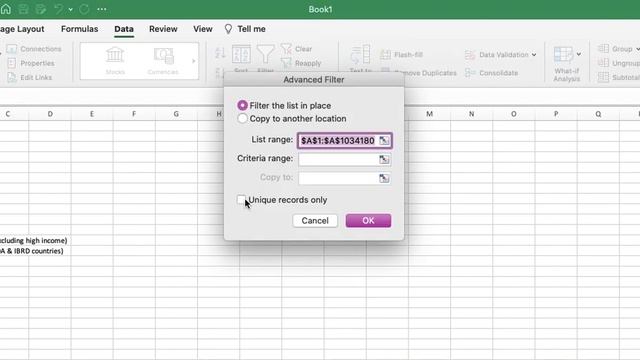Viewport: 640px width, 360px height.
Task: Click Edit Links
Action: pos(30,77)
